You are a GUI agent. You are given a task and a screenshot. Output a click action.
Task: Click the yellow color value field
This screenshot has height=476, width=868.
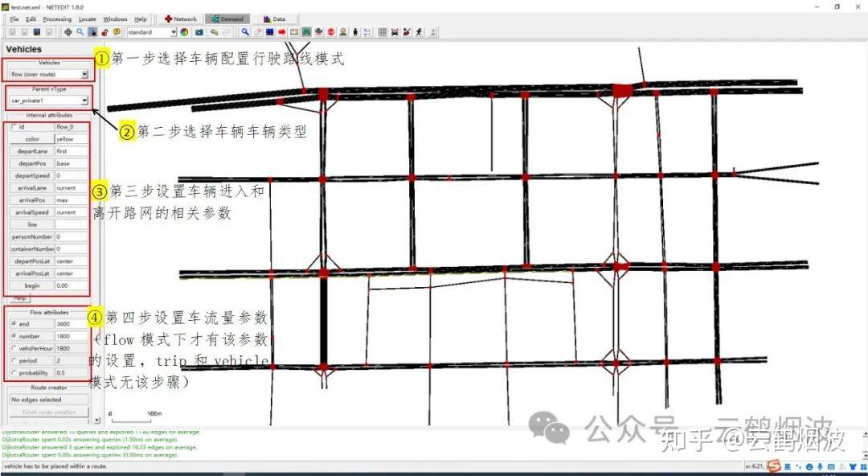tap(72, 139)
